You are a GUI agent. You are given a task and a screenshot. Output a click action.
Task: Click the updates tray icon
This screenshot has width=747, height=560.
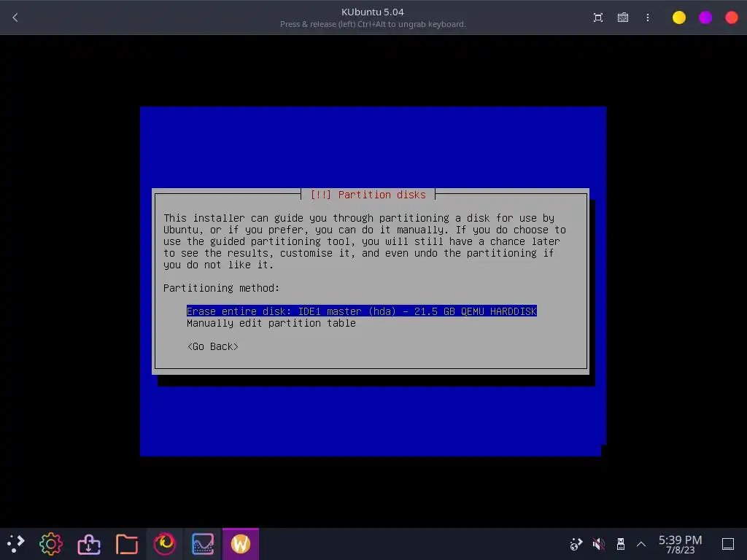[576, 543]
